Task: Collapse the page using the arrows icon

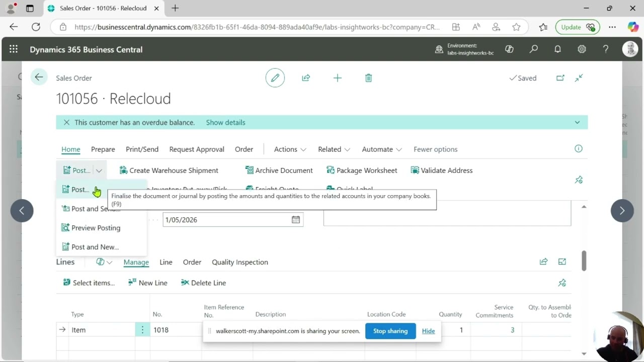Action: pyautogui.click(x=579, y=78)
